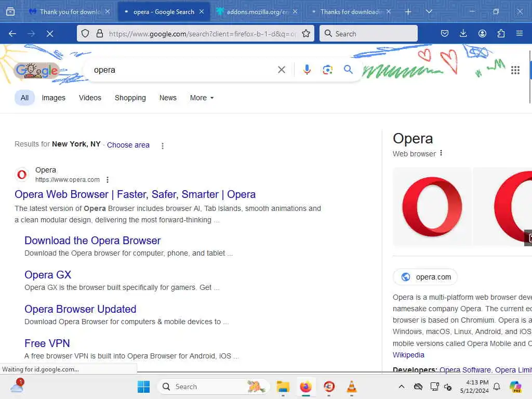The height and width of the screenshot is (399, 532).
Task: Show hidden system tray icons
Action: 402,387
